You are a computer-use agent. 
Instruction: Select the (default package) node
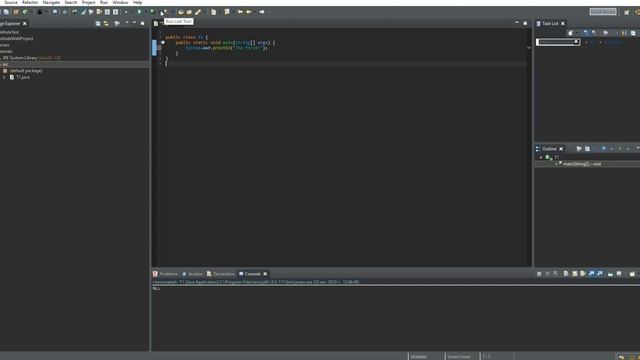click(25, 71)
